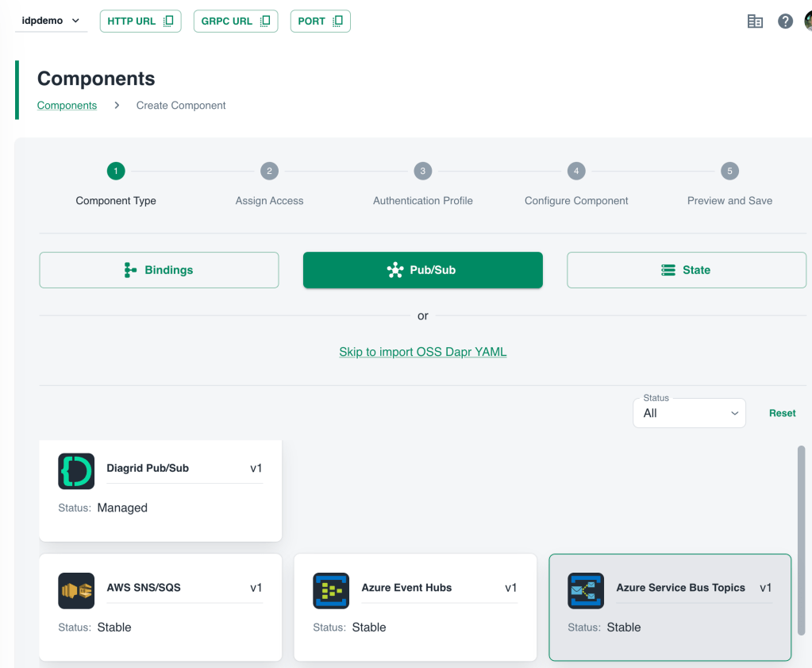Open the help question mark icon
812x668 pixels.
coord(785,21)
